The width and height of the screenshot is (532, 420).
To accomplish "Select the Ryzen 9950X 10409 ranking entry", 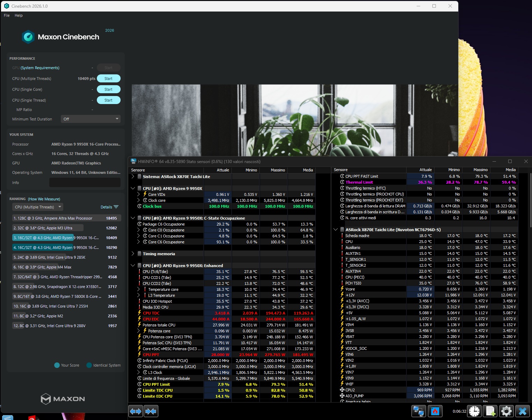I will pyautogui.click(x=66, y=238).
